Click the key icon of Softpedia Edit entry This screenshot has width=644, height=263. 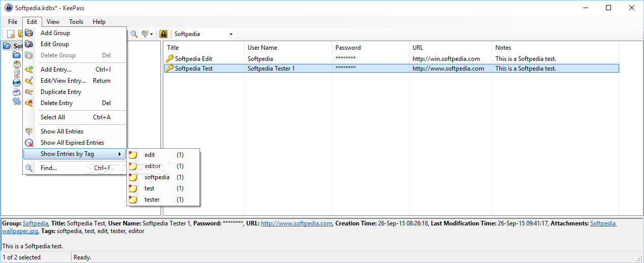pos(170,59)
